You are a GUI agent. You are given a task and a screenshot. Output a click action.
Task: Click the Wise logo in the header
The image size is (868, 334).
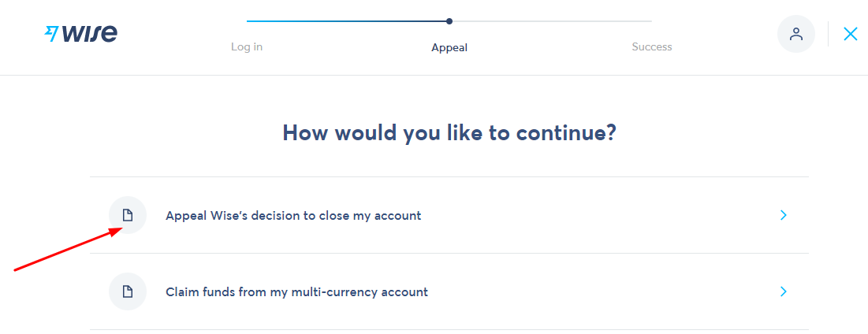[x=81, y=34]
